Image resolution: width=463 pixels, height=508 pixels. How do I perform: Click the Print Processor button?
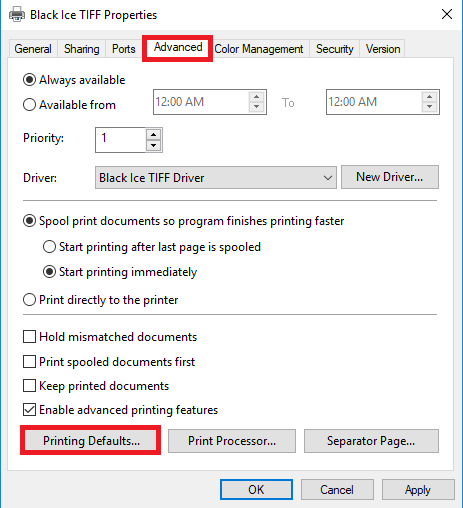click(x=232, y=441)
